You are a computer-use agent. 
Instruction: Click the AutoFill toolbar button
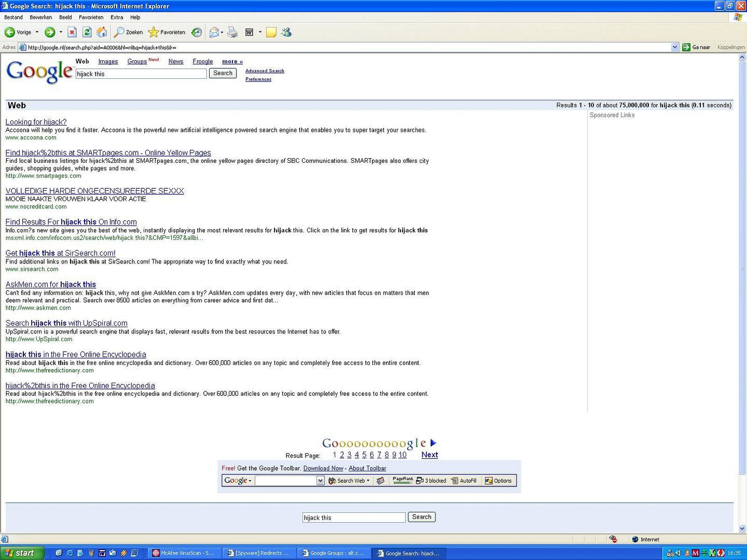tap(464, 481)
